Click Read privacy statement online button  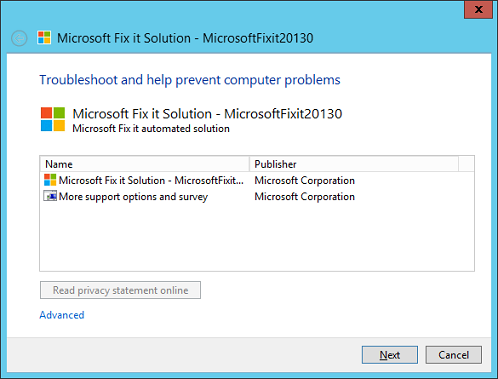click(x=120, y=290)
